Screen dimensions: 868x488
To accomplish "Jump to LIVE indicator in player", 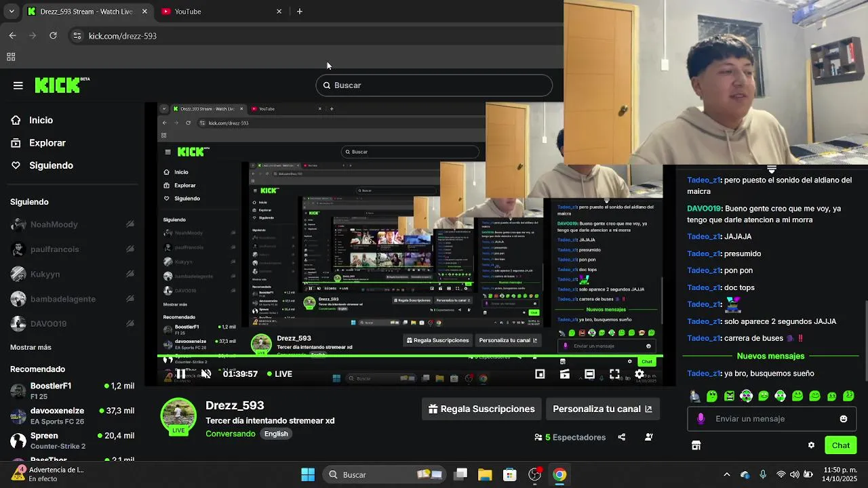I will click(x=279, y=374).
